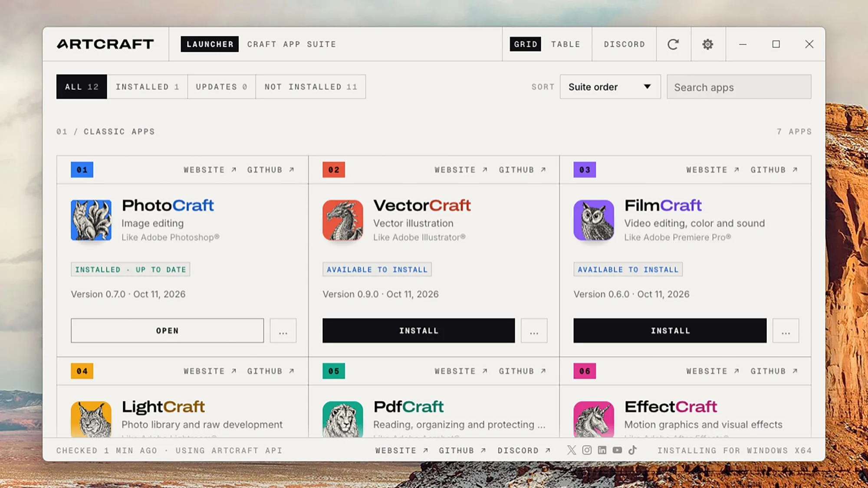Click the Search apps field
The height and width of the screenshot is (488, 868).
(739, 87)
